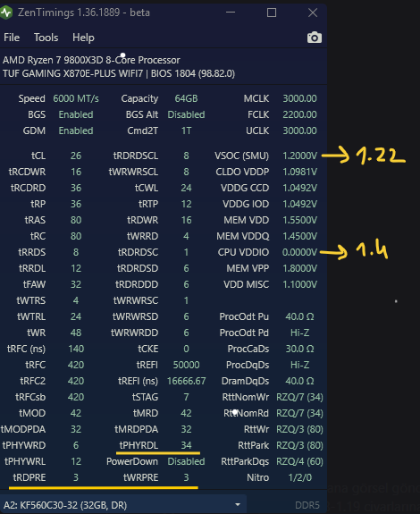Click the ProcCaDs 30.0 Ω value
The width and height of the screenshot is (420, 514).
299,349
